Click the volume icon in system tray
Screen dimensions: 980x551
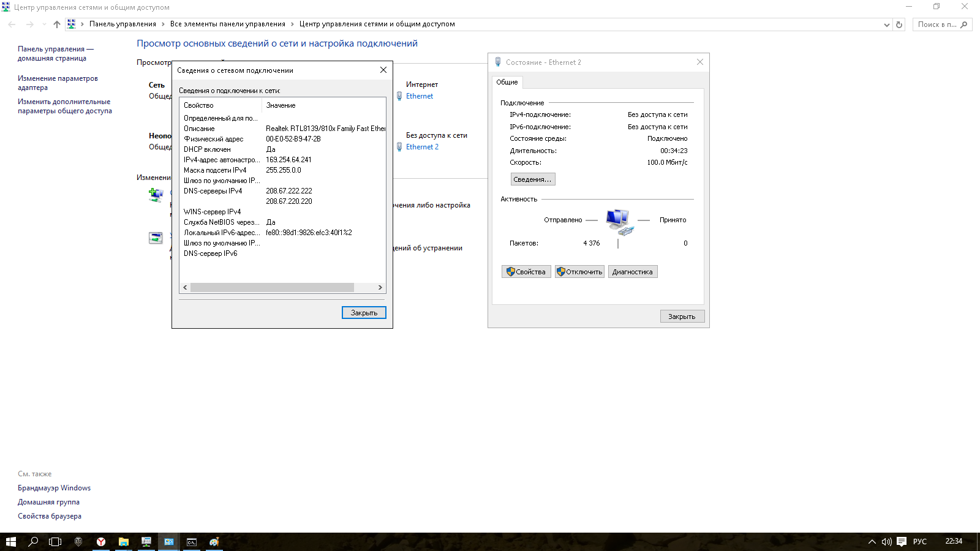886,542
